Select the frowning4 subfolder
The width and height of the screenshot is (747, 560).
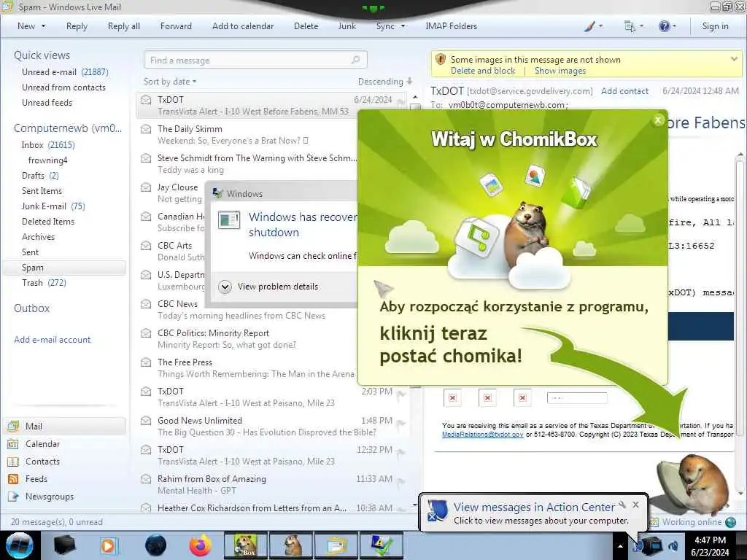tap(47, 160)
